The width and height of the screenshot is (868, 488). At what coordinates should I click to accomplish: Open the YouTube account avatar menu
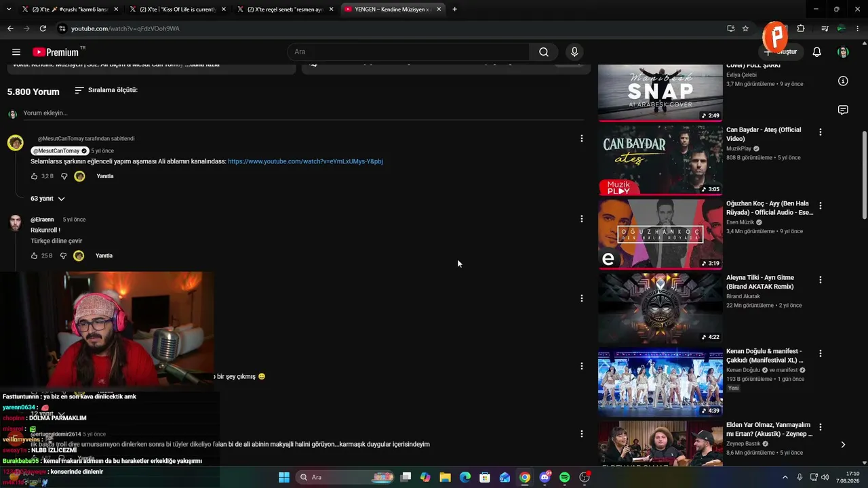tap(843, 52)
